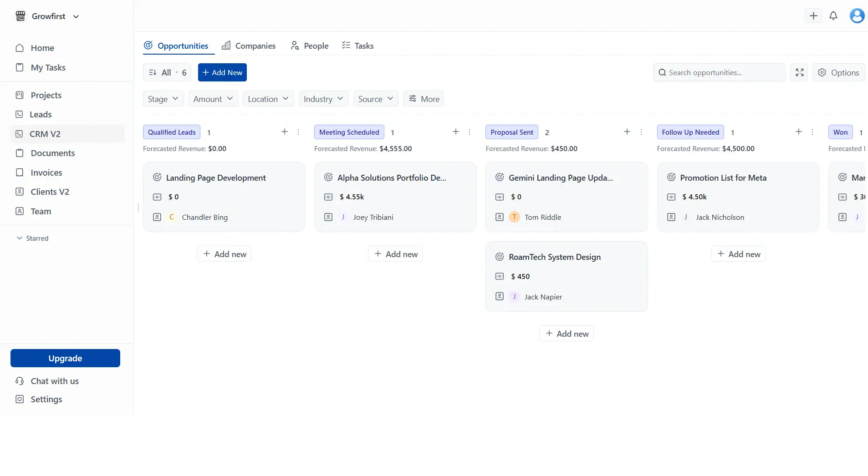The image size is (868, 476).
Task: Click the global plus icon in top bar
Action: [814, 15]
